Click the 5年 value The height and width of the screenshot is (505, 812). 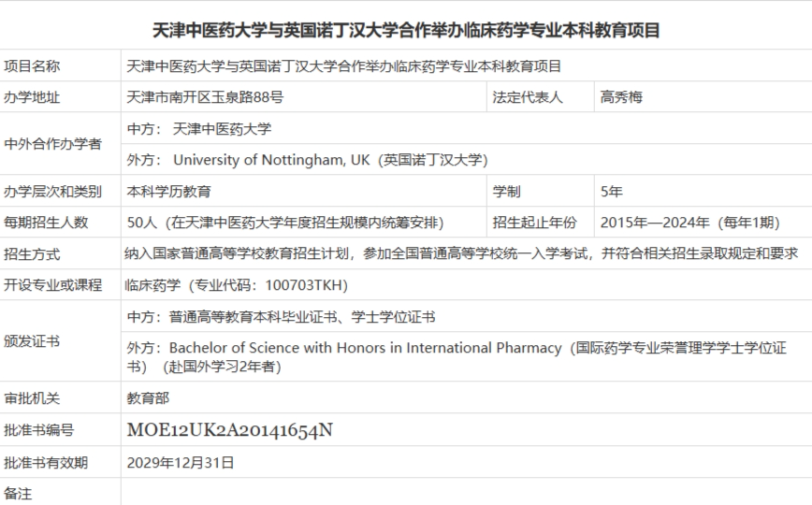click(612, 191)
